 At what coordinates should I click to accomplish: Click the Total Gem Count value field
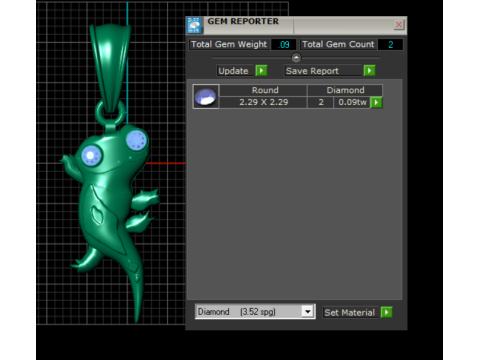click(390, 44)
